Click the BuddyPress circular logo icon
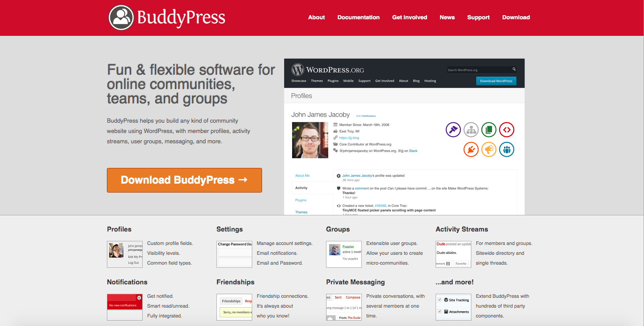This screenshot has height=326, width=644. point(121,17)
